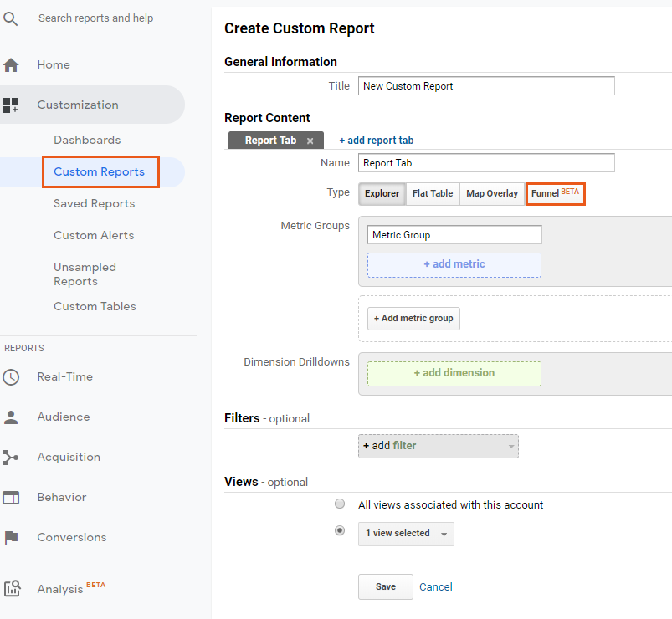Click the Search reports and help box
The height and width of the screenshot is (619, 672).
coord(96,18)
